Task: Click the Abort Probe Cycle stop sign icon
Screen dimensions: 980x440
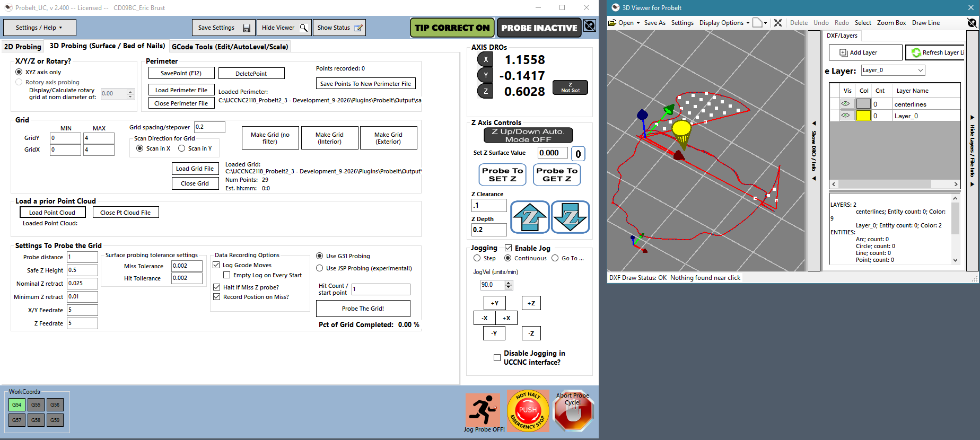Action: (573, 412)
